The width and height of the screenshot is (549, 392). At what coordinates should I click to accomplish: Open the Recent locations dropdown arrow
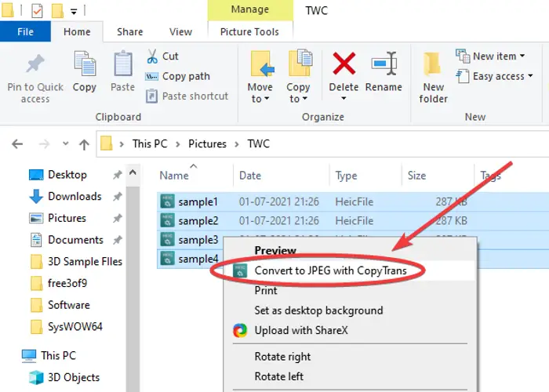click(65, 143)
